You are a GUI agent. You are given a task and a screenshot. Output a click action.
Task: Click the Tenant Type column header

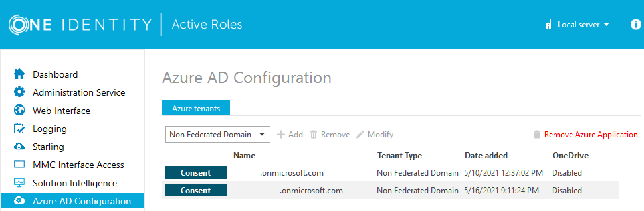pos(400,156)
